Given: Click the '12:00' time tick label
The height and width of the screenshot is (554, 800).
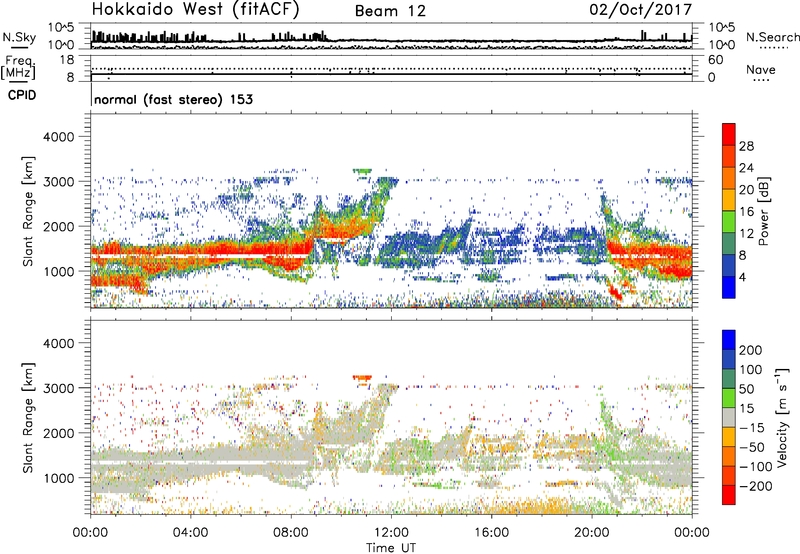Looking at the screenshot, I should click(391, 533).
